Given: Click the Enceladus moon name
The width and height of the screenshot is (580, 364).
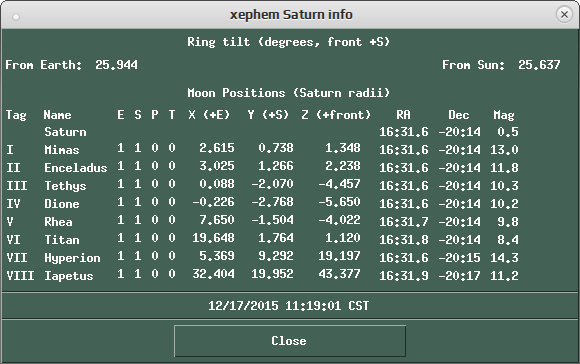Looking at the screenshot, I should pyautogui.click(x=76, y=168).
